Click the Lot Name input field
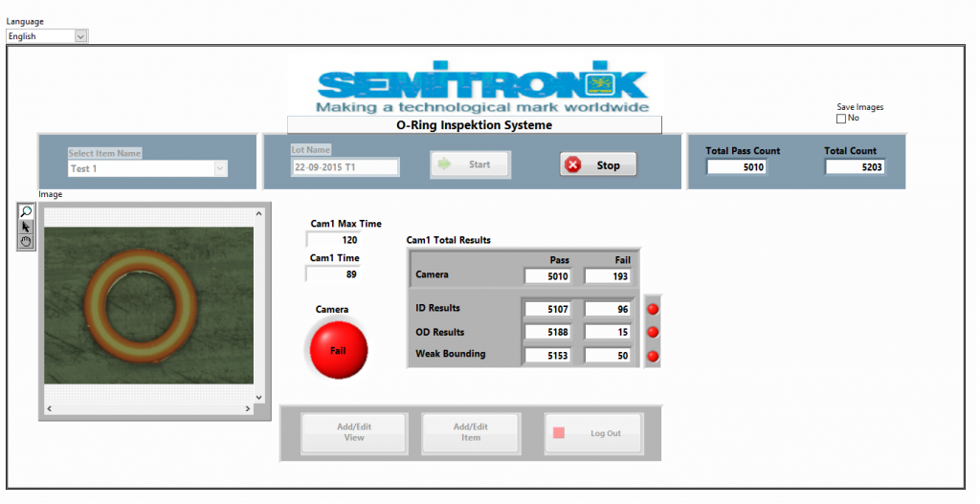The image size is (980, 504). pos(345,167)
